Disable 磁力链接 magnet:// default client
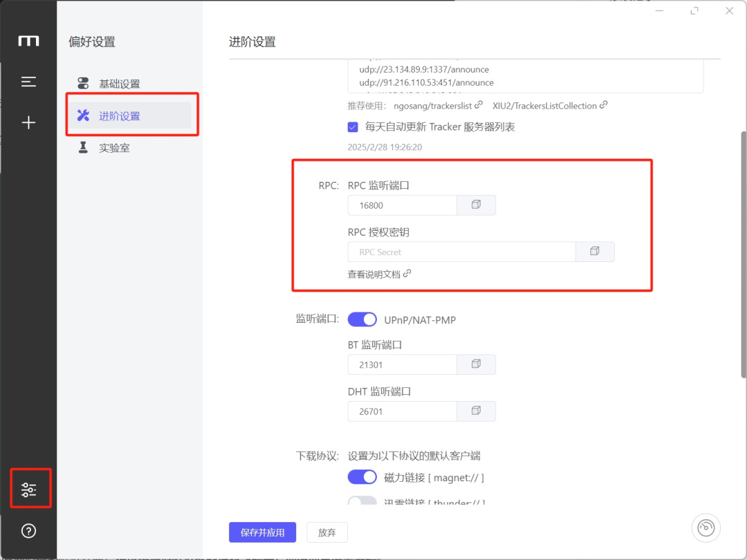Viewport: 747px width, 560px height. [x=362, y=477]
